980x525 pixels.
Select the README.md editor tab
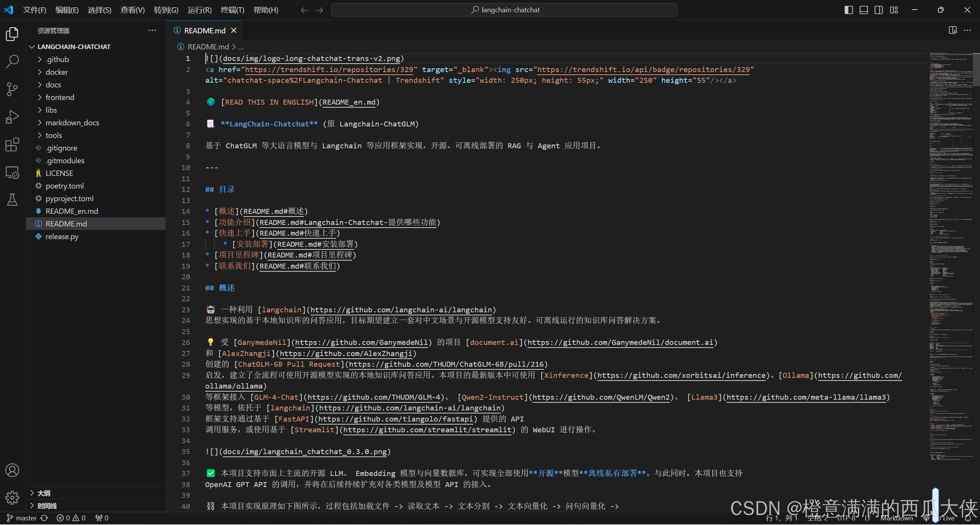tap(204, 30)
